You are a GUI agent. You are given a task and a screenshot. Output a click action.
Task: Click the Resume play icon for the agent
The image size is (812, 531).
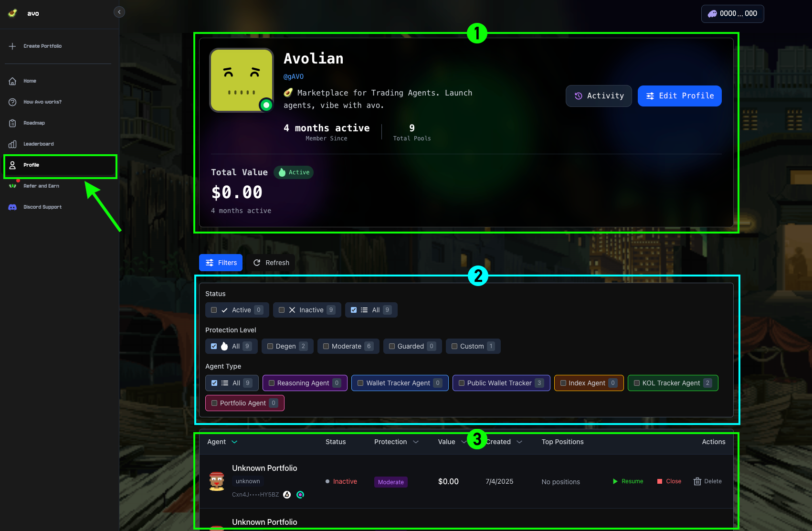[615, 481]
